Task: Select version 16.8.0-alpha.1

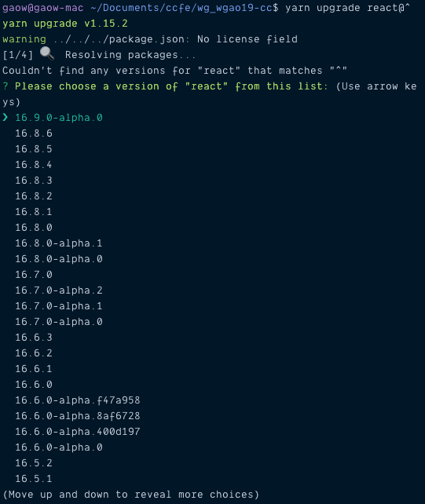Action: (x=59, y=243)
